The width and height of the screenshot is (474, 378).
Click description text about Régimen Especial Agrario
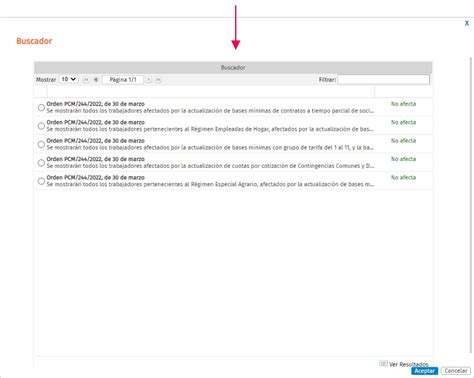click(x=210, y=184)
